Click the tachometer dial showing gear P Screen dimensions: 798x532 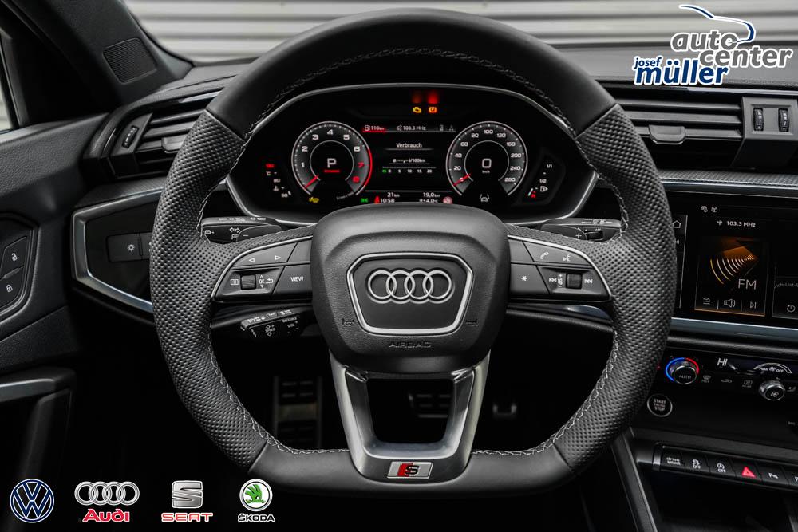[x=331, y=160]
